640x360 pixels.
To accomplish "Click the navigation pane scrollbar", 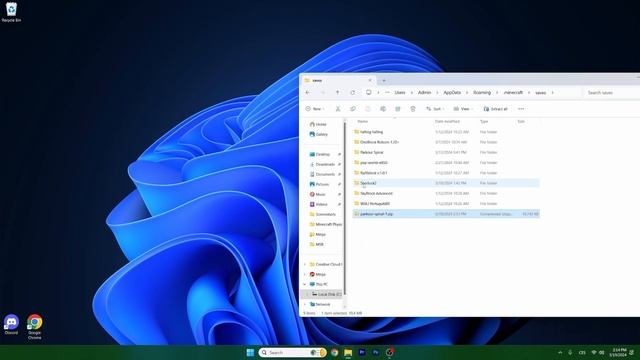I will [345, 208].
